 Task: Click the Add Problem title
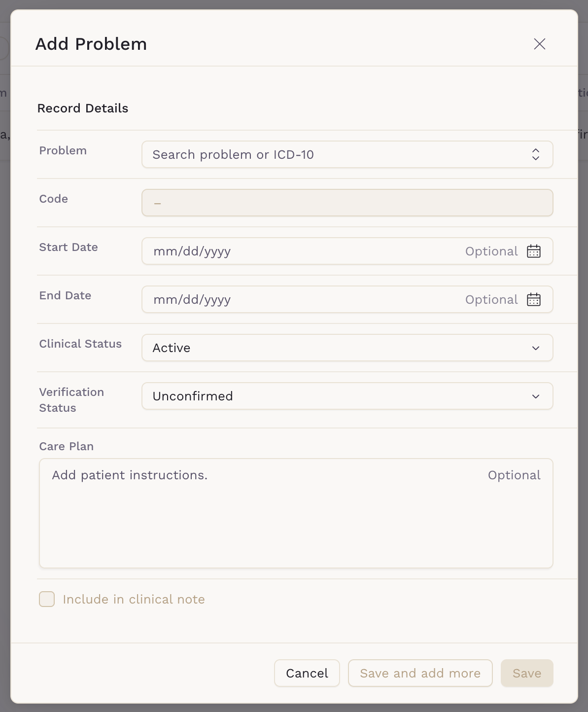[91, 44]
